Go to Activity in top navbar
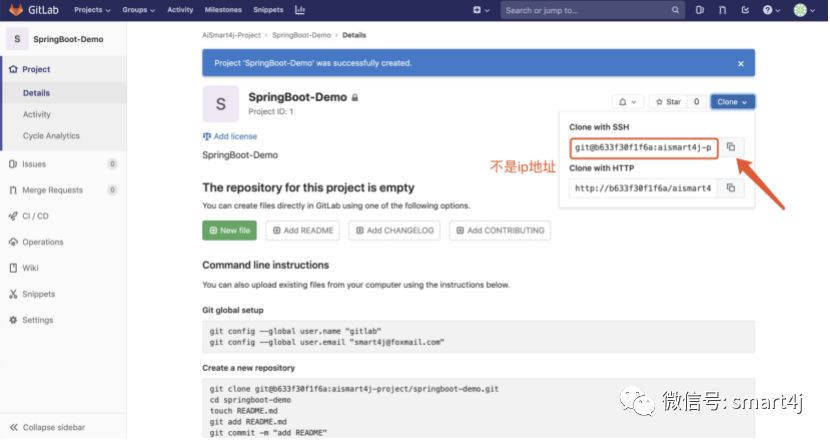Viewport: 830px width, 440px height. click(180, 10)
